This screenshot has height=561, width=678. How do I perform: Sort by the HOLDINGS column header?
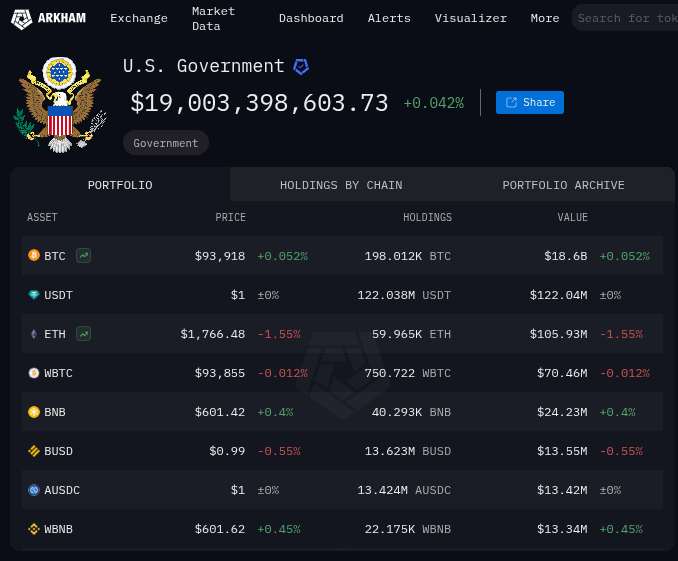click(x=427, y=217)
